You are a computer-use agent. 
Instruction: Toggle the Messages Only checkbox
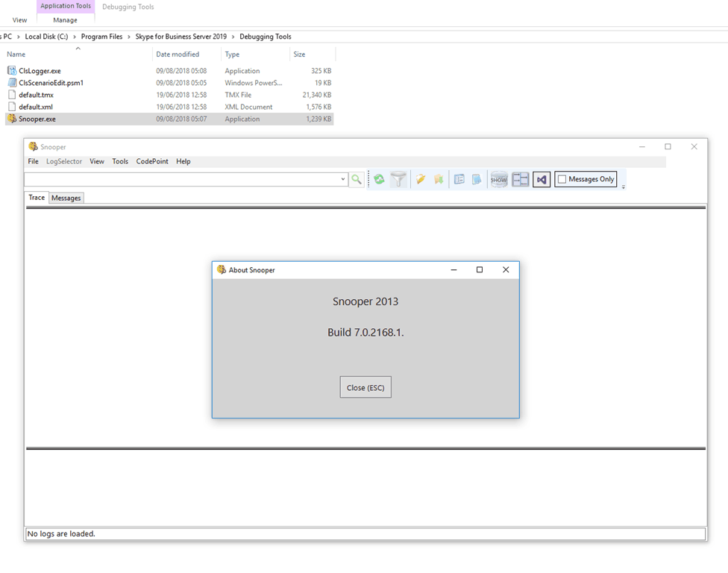pos(562,179)
